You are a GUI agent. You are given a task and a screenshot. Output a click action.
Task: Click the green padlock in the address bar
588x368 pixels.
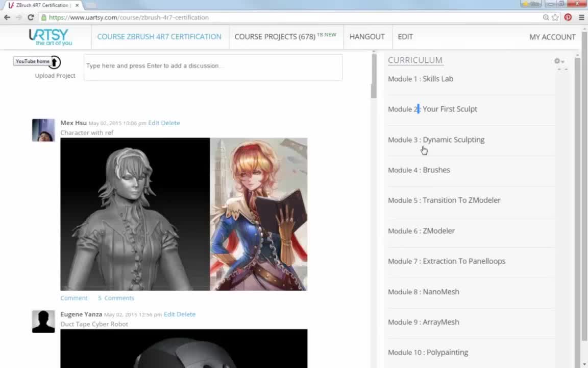[x=44, y=17]
